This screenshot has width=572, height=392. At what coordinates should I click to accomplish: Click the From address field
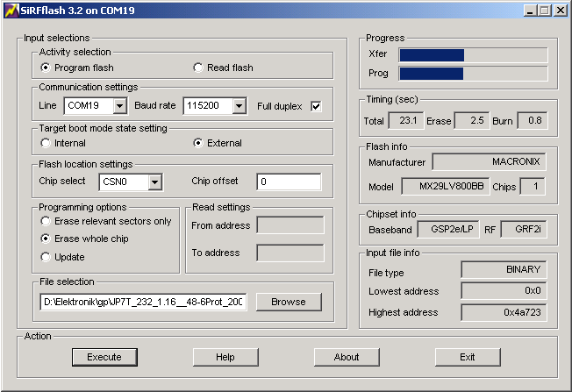point(290,225)
